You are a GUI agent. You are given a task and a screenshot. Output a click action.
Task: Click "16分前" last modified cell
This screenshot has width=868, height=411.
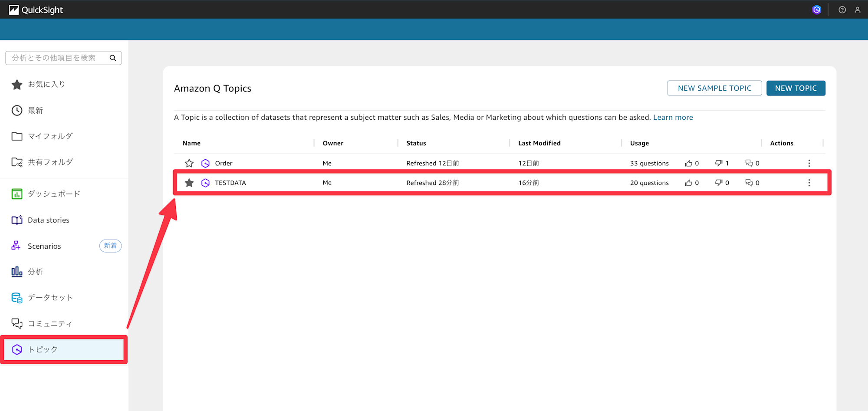(x=529, y=183)
